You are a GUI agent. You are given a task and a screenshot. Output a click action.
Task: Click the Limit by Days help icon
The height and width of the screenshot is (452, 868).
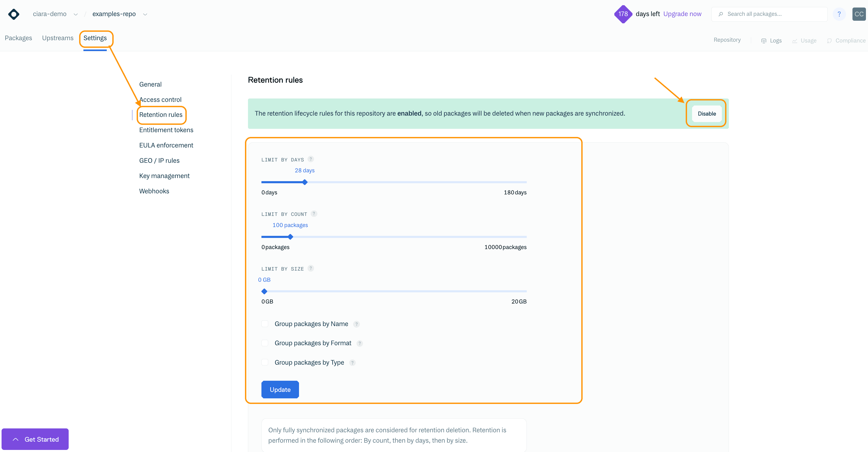[x=311, y=159]
